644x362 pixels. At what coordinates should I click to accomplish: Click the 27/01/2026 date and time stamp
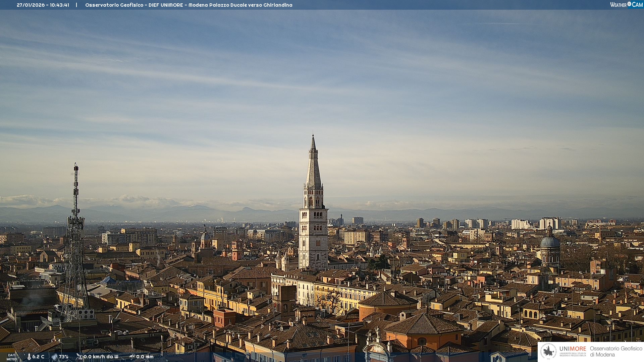(x=43, y=5)
